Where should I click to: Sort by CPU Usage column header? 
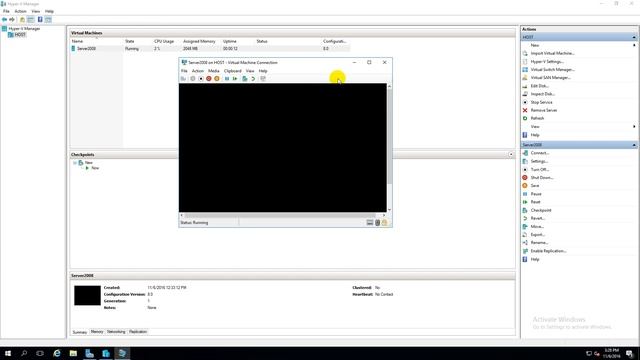tap(164, 41)
